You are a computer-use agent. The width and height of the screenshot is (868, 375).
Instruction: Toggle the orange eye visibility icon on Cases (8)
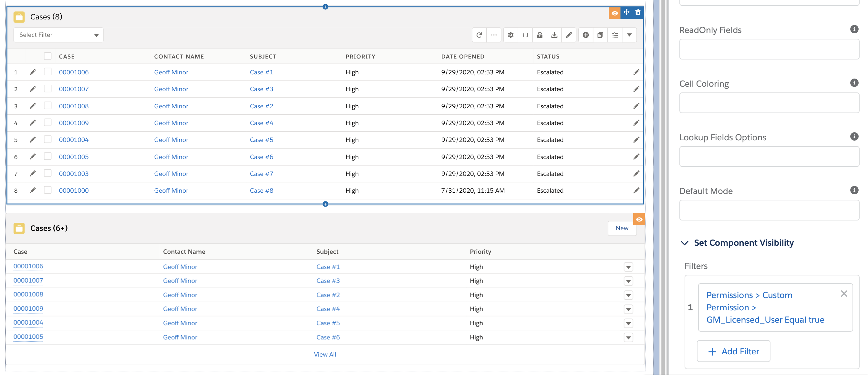615,13
